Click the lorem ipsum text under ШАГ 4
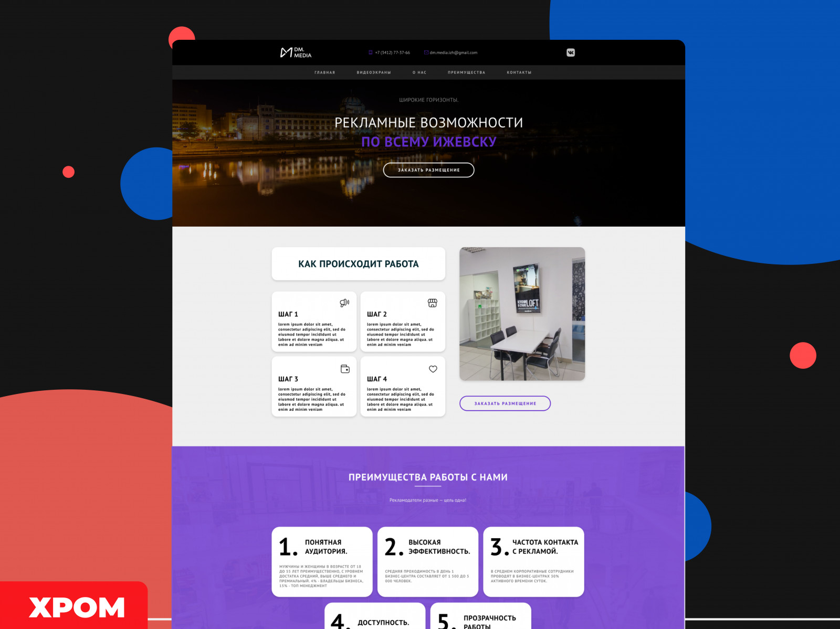 pos(401,399)
